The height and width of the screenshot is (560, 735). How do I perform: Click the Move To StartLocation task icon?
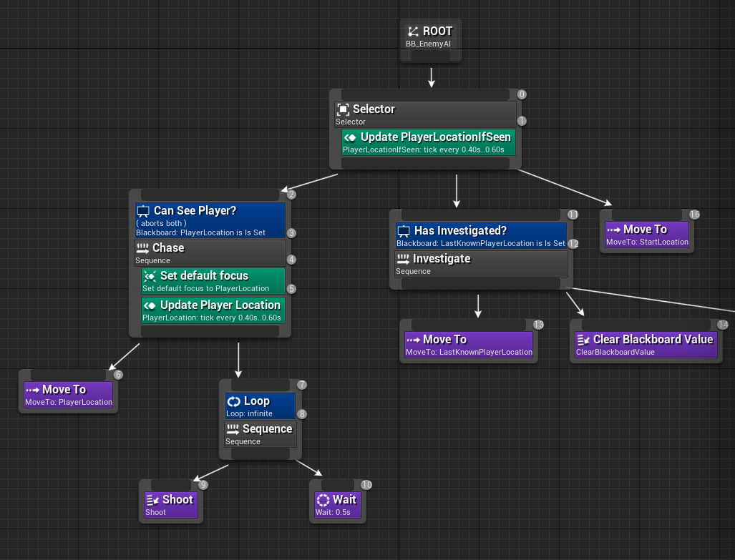(613, 230)
